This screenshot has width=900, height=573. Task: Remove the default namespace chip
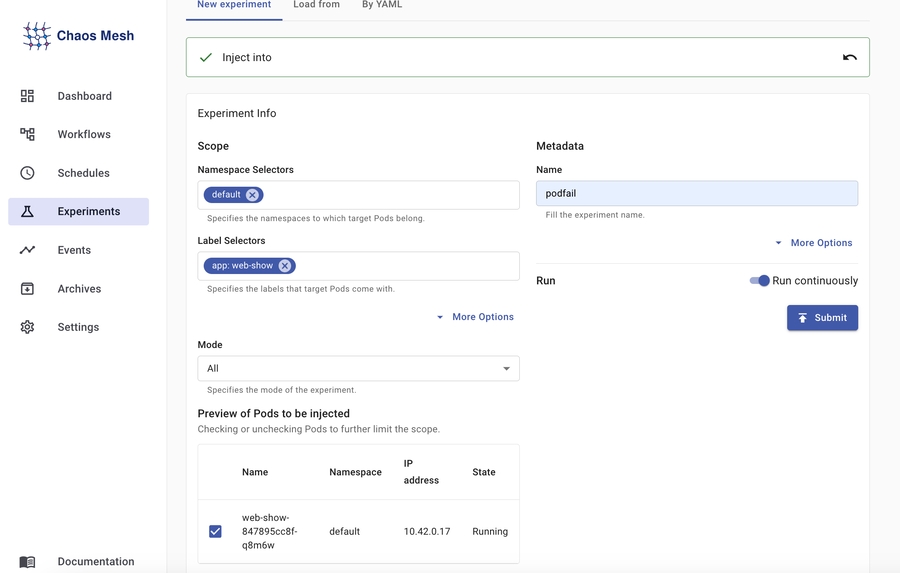(x=252, y=195)
